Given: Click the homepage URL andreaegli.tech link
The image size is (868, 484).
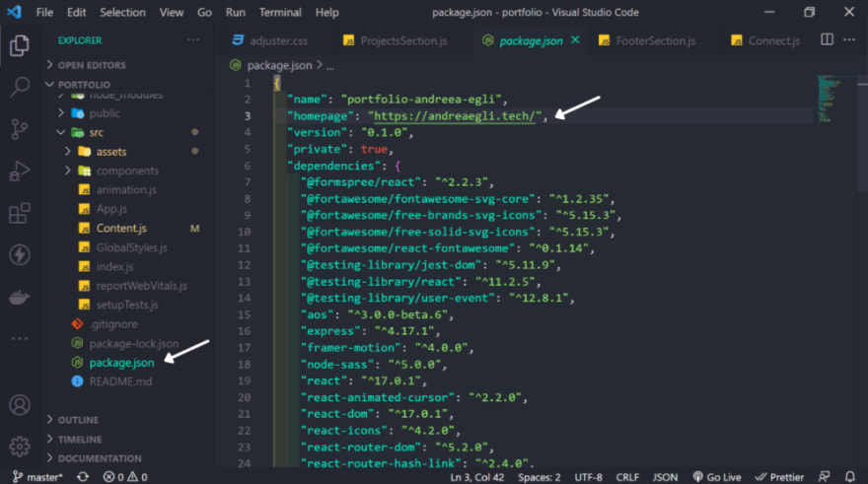Looking at the screenshot, I should coord(455,115).
